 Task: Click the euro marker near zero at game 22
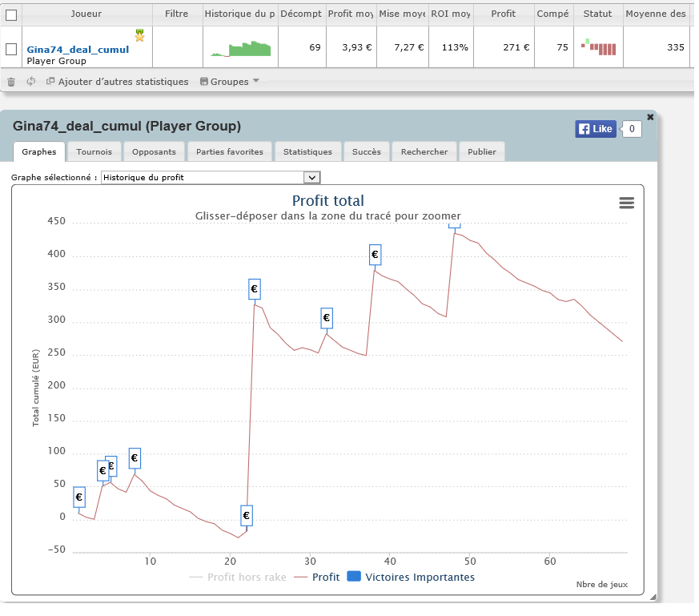246,516
